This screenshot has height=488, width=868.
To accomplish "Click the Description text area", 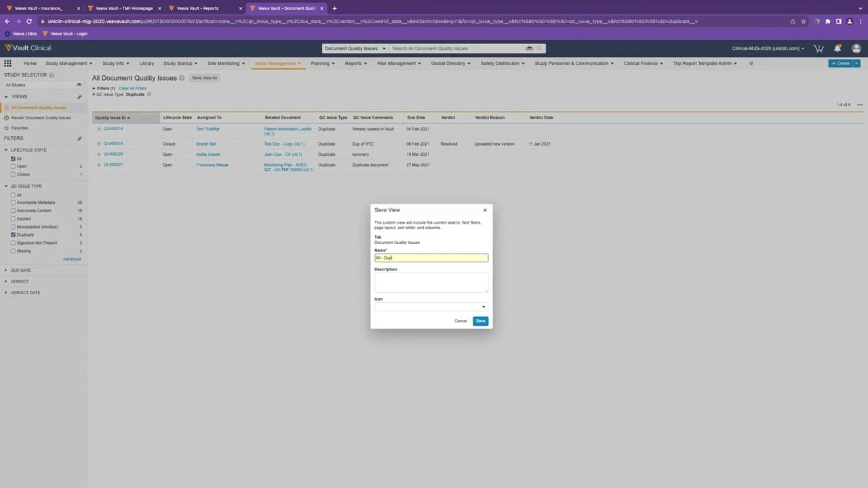I will [431, 283].
